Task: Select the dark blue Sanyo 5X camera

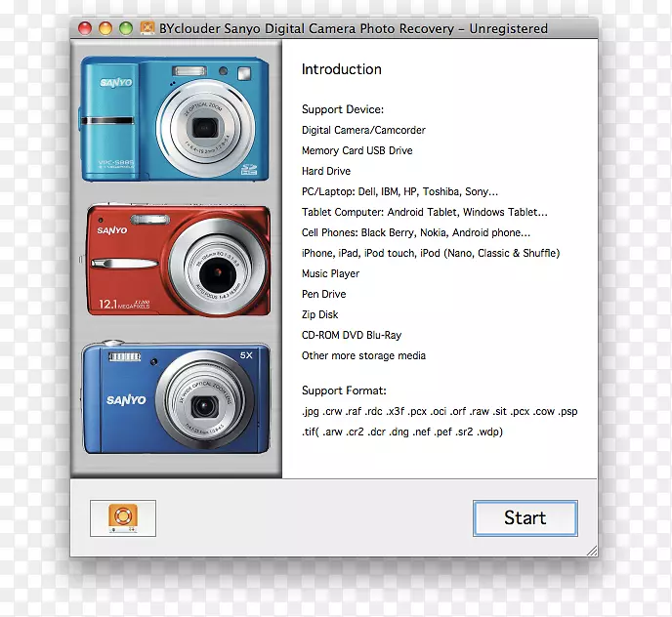Action: point(176,398)
